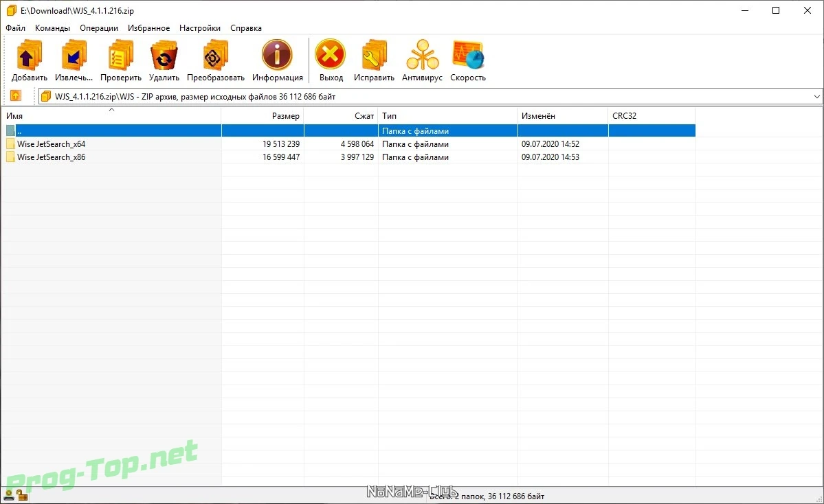Open the Информация (Info) toolbar icon
The image size is (824, 504).
pos(277,55)
